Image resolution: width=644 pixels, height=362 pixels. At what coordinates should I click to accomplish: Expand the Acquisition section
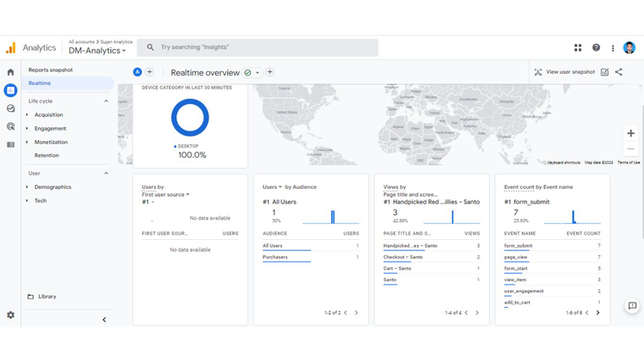(x=48, y=114)
